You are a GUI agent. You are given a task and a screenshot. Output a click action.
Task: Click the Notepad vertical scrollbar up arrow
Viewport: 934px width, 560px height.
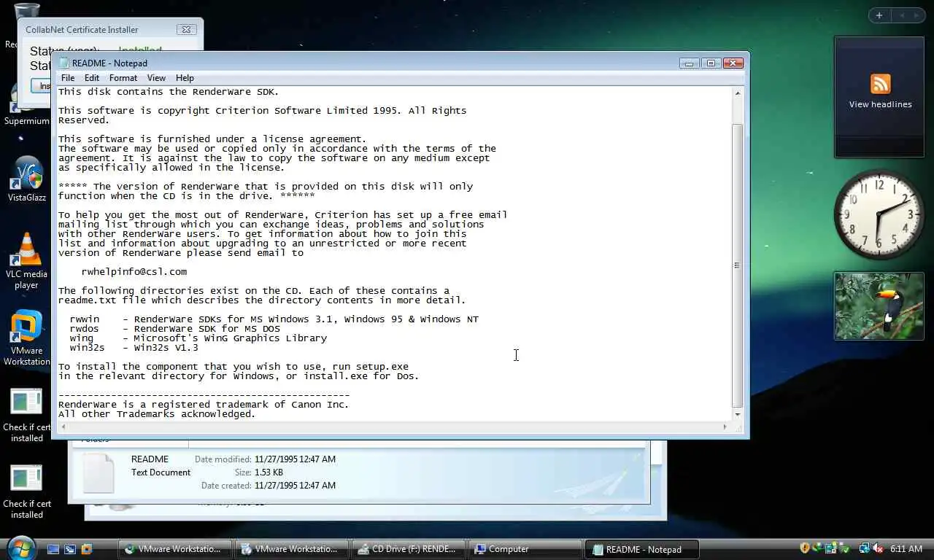click(738, 93)
